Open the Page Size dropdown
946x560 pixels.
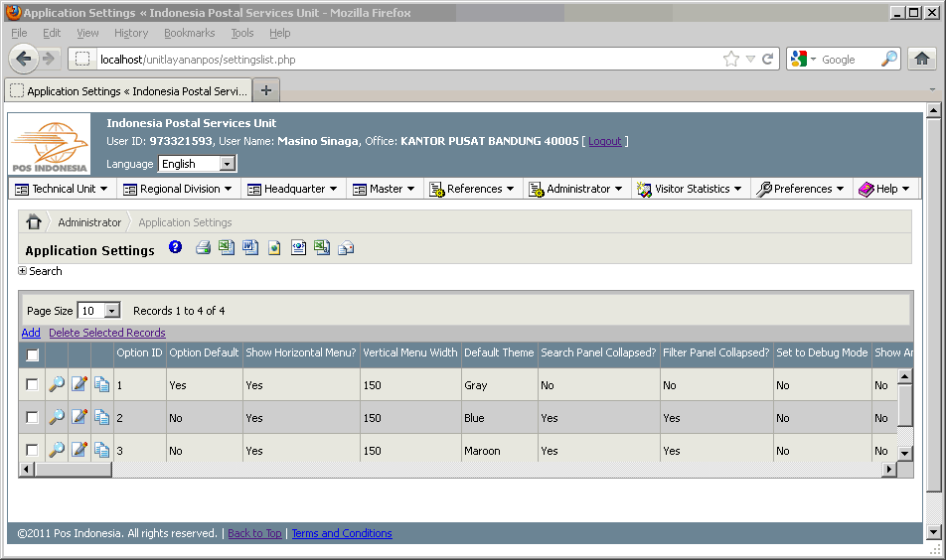(99, 311)
